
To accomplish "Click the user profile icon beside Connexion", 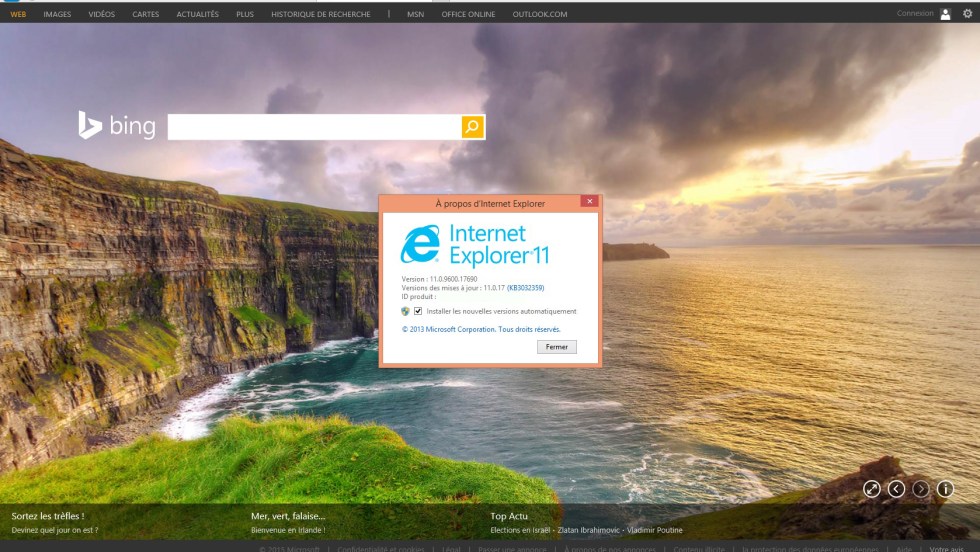I will pos(945,14).
